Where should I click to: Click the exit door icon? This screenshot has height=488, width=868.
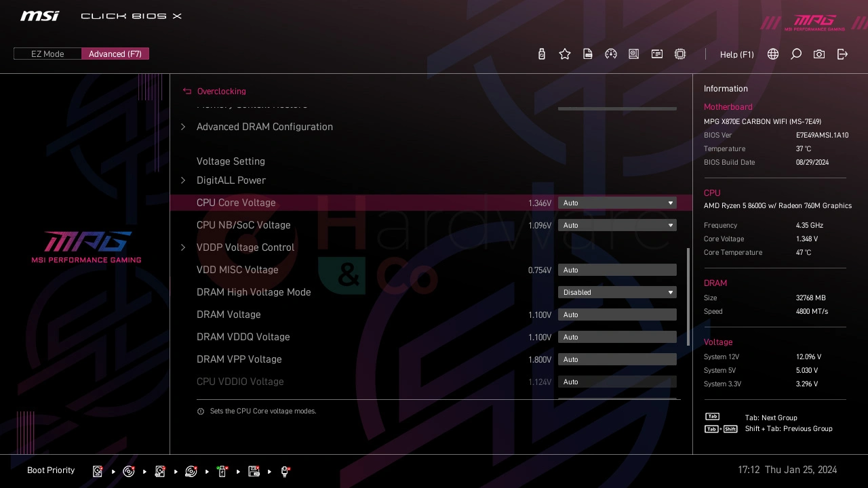(842, 54)
